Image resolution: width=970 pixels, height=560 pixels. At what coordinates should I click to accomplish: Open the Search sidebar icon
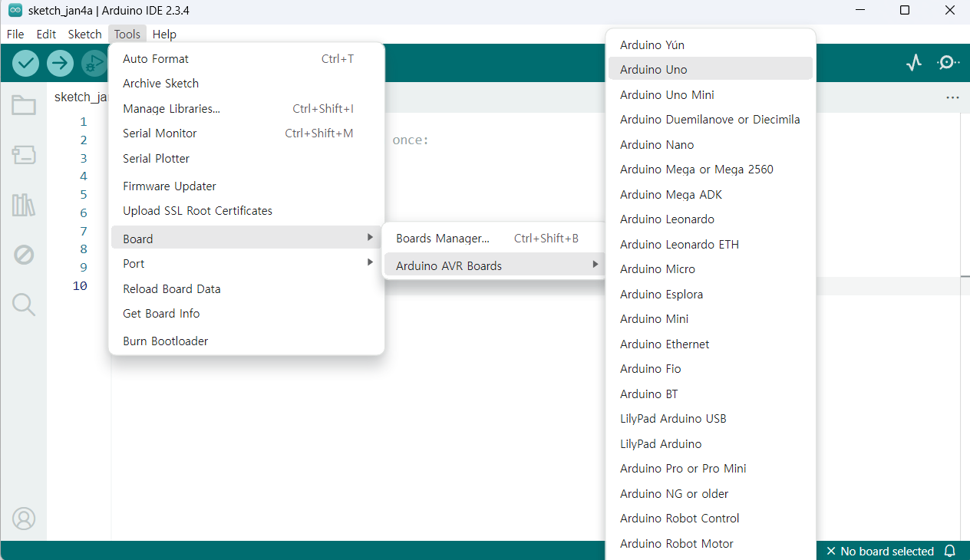tap(24, 305)
